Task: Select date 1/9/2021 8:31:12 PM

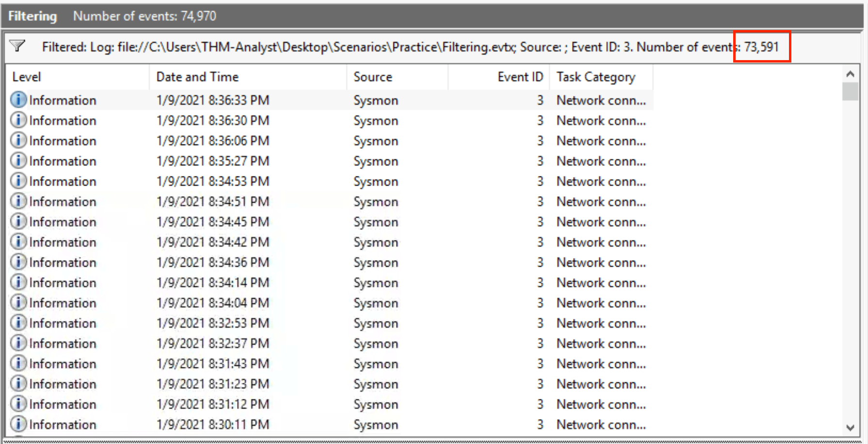Action: click(212, 404)
